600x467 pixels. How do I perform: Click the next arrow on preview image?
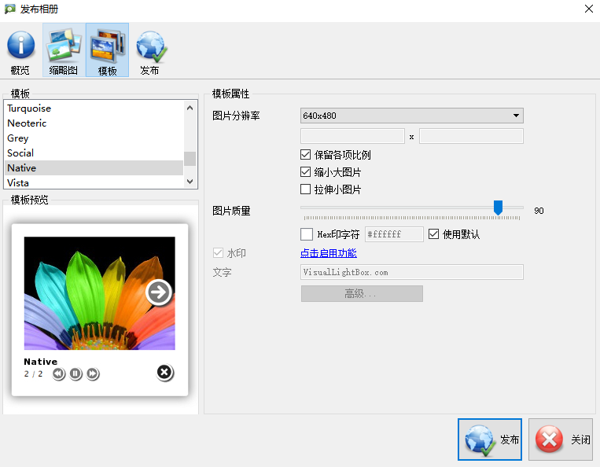(158, 292)
